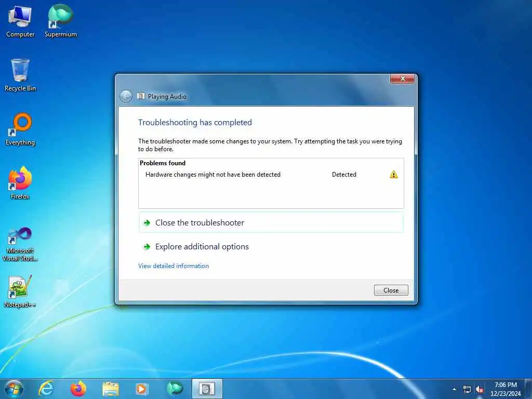Select the Notepad++ desktop shortcut

click(20, 291)
